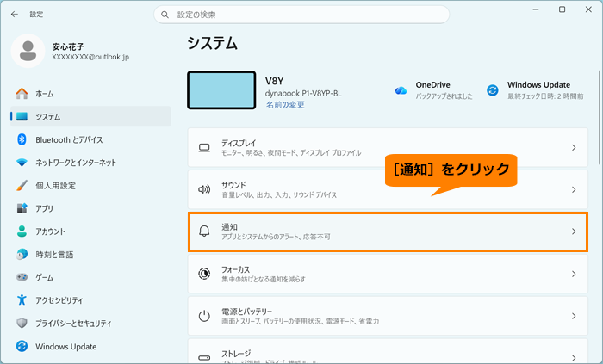603x364 pixels.
Task: Click the back arrow icon
Action: [15, 15]
